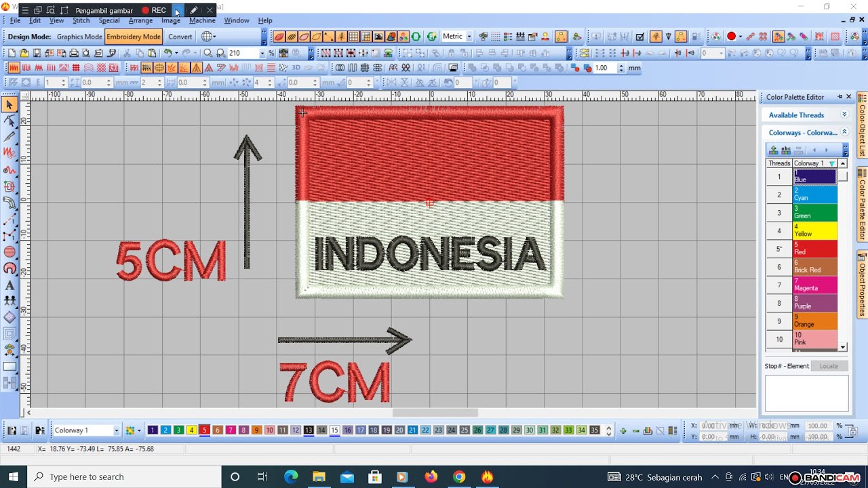Open the Colorway 1 dropdown at bottom
The height and width of the screenshot is (488, 868).
click(x=116, y=430)
